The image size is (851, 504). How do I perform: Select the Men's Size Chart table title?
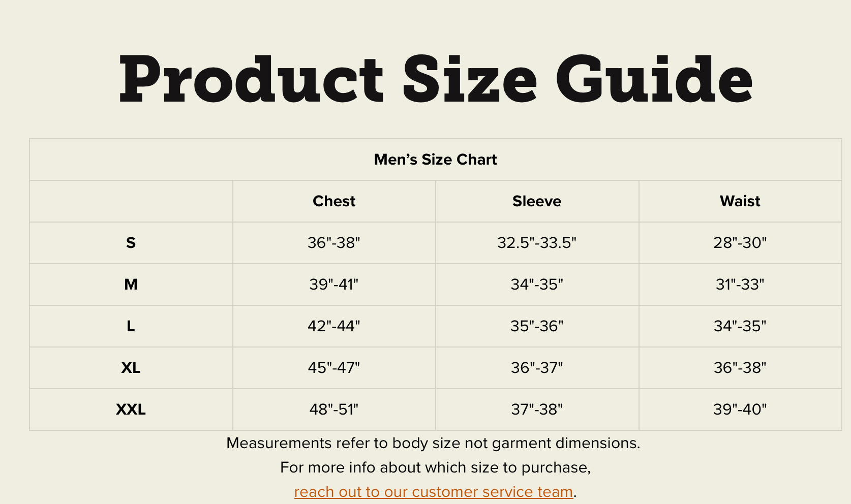[x=435, y=160]
